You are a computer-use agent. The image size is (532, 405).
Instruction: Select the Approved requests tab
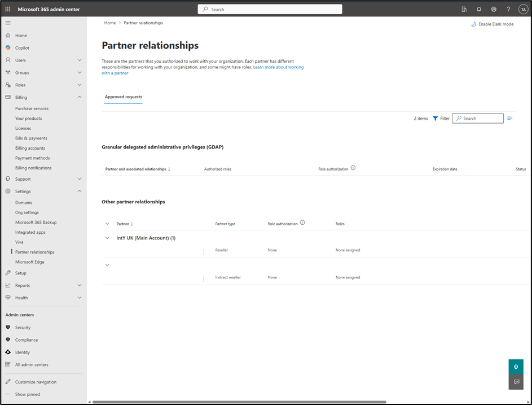coord(124,97)
